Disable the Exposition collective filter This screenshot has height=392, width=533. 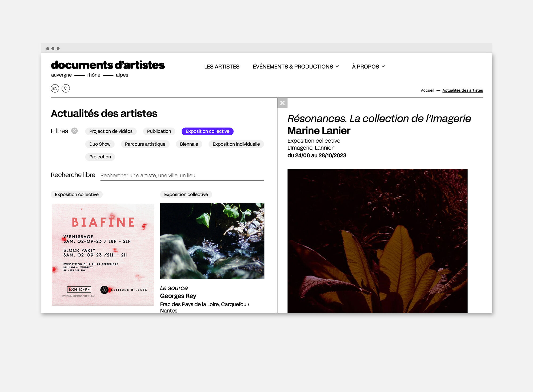point(207,131)
